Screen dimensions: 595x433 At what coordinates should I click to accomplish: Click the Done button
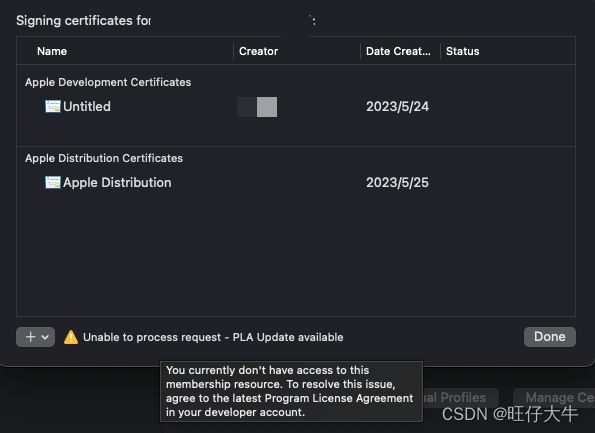(x=549, y=337)
